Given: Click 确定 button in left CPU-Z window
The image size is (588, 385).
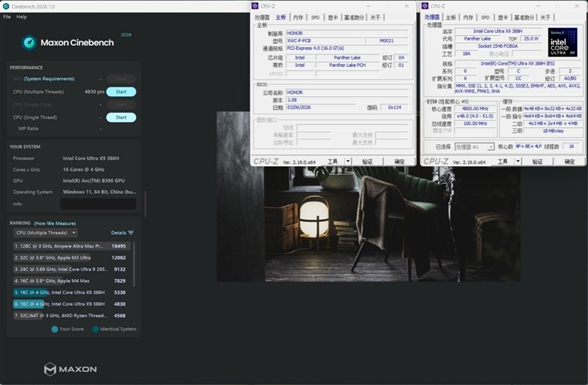Looking at the screenshot, I should (399, 162).
